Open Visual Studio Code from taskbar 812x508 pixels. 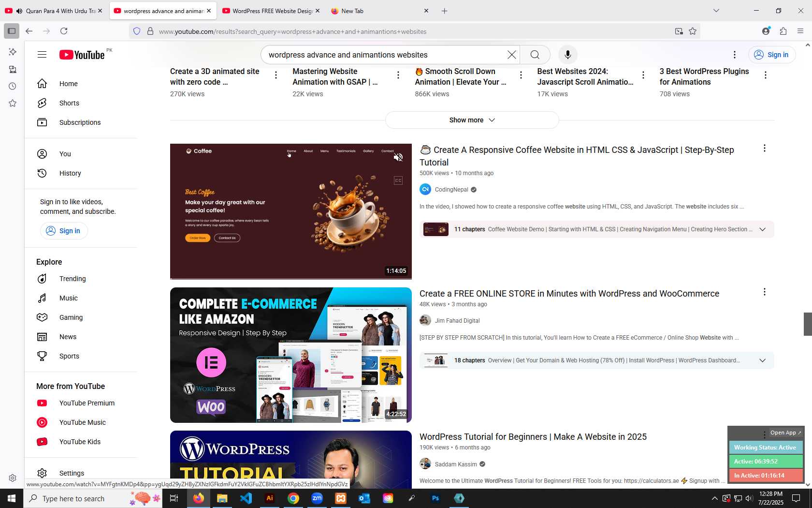tap(246, 498)
